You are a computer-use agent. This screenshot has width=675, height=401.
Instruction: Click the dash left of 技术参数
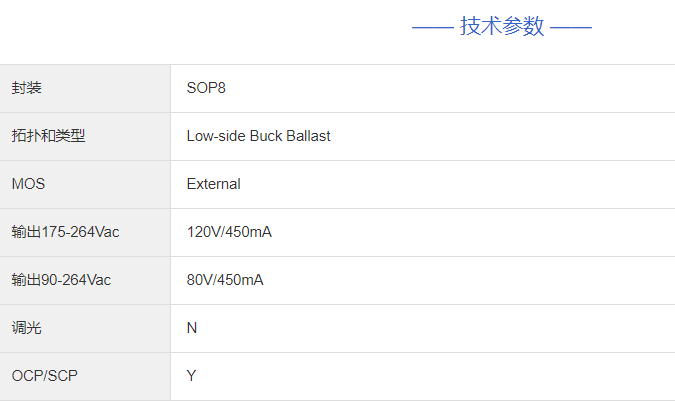pyautogui.click(x=432, y=27)
